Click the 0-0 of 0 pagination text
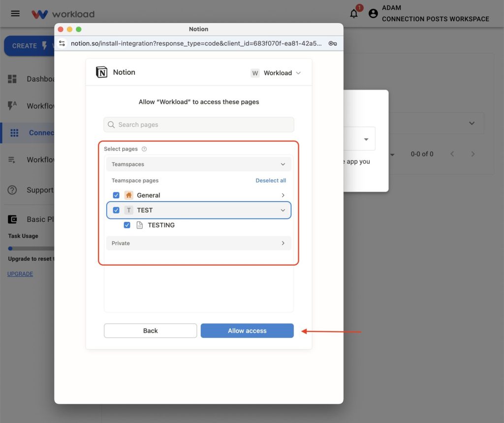Viewport: 504px width, 423px height. tap(422, 154)
